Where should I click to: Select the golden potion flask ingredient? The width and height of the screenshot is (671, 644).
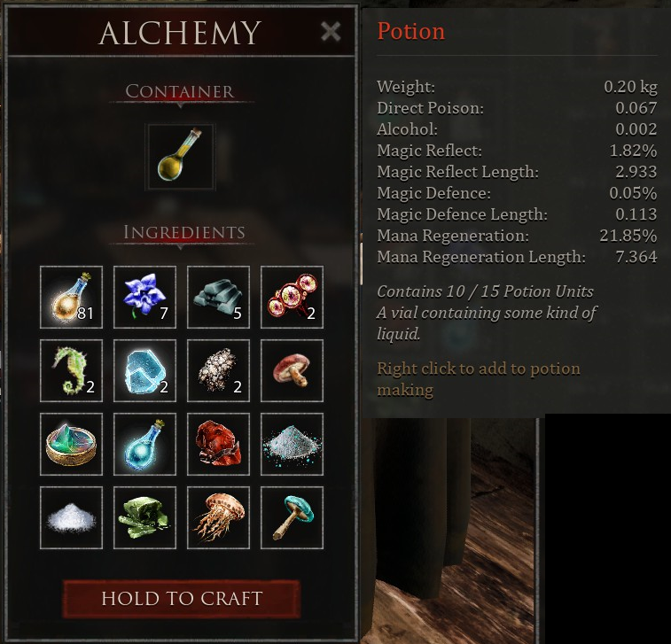tap(71, 298)
